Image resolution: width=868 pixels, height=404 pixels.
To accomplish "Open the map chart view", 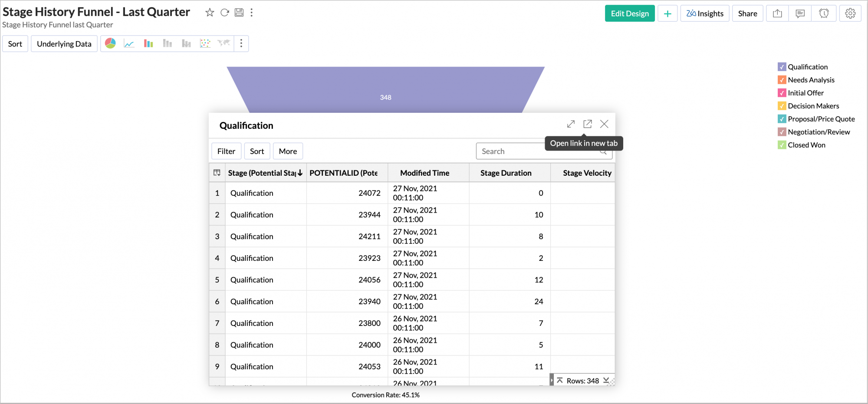I will (x=223, y=43).
